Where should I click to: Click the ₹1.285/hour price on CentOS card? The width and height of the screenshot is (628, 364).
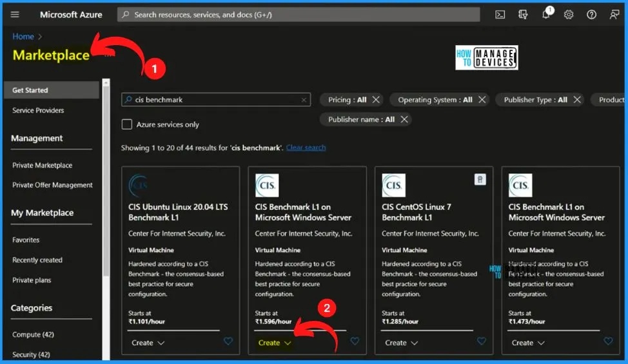[x=400, y=321]
